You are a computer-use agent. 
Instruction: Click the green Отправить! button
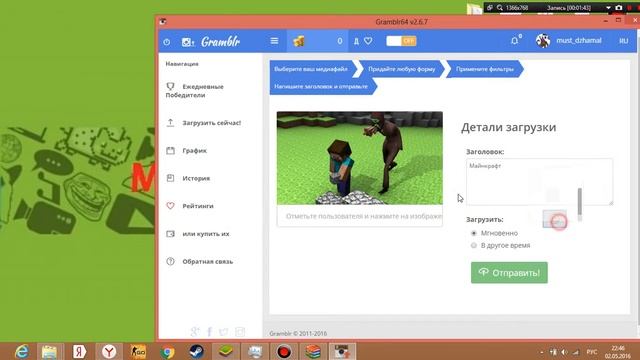point(509,273)
